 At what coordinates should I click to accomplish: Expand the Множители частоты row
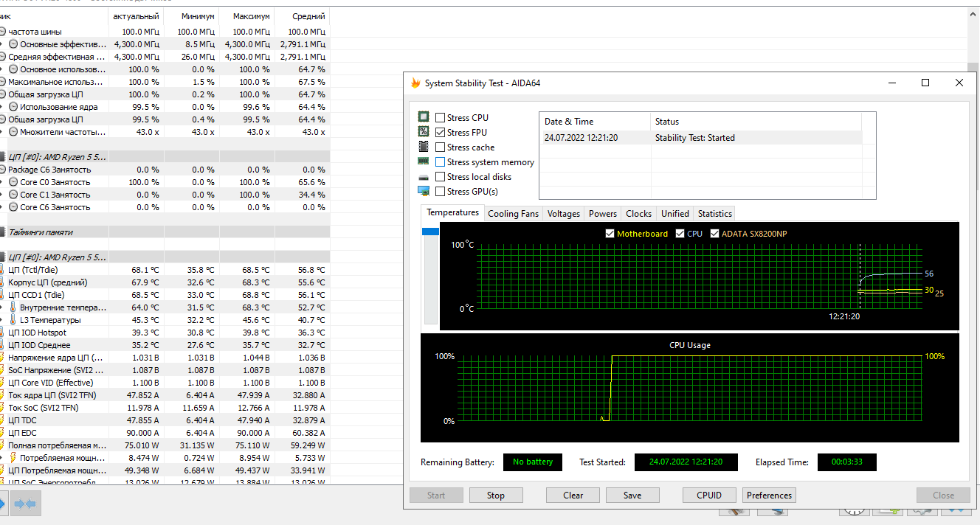click(1, 132)
